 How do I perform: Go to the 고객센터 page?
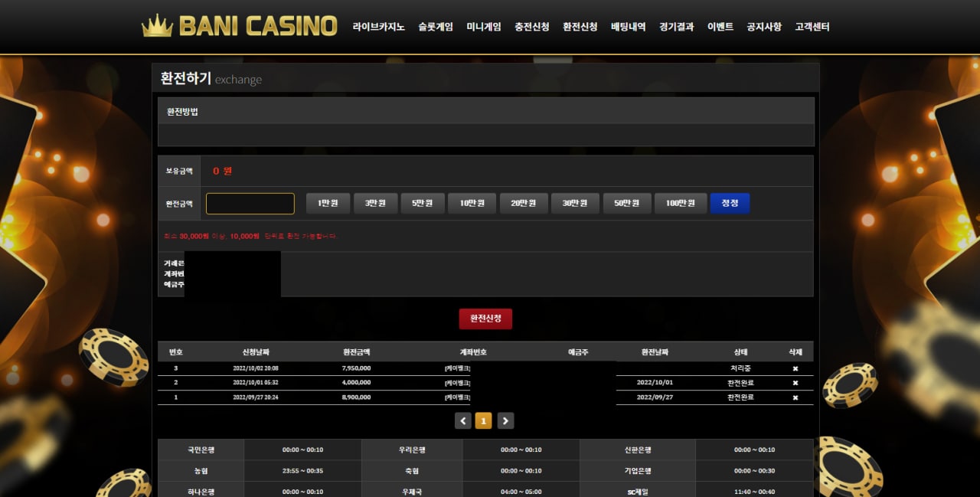[x=812, y=27]
